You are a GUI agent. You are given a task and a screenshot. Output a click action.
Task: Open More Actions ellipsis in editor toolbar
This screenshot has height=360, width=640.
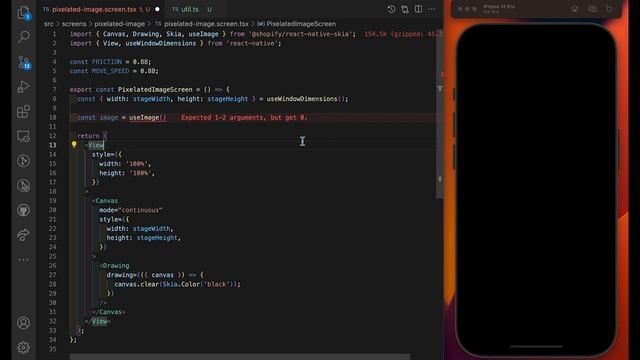pos(432,9)
